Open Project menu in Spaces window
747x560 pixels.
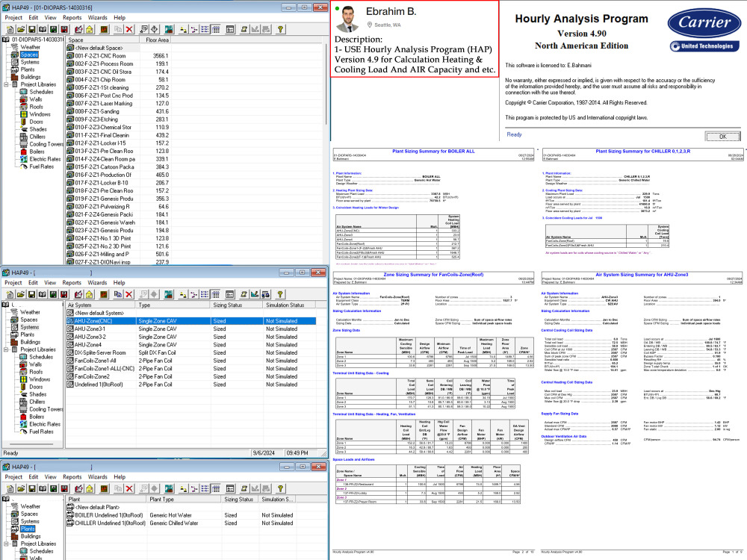coord(13,18)
